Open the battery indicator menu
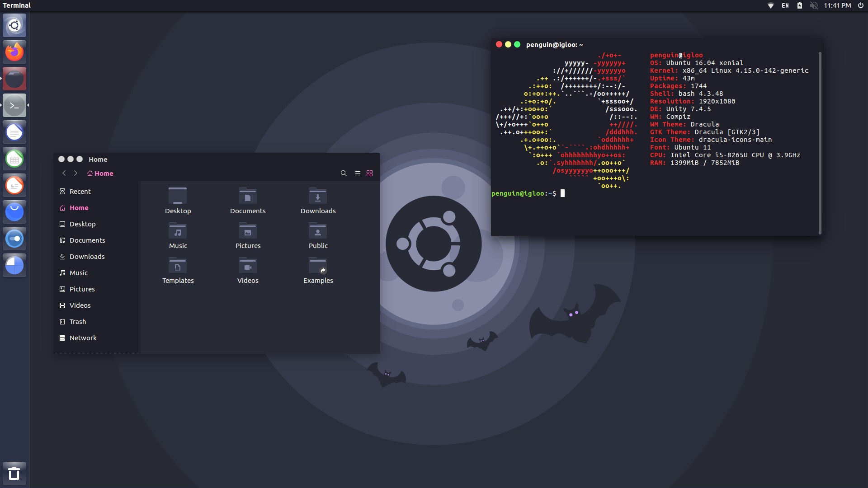 pos(800,5)
